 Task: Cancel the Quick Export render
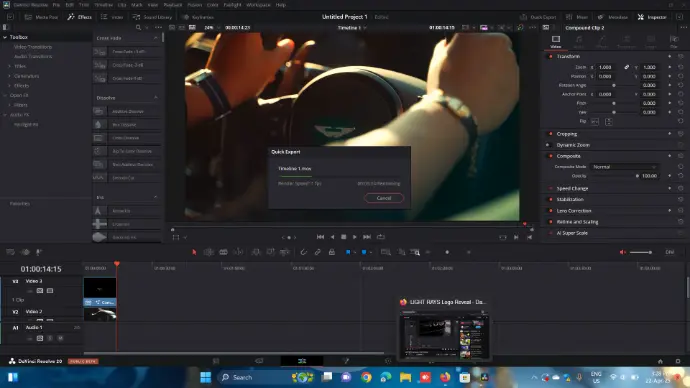384,198
